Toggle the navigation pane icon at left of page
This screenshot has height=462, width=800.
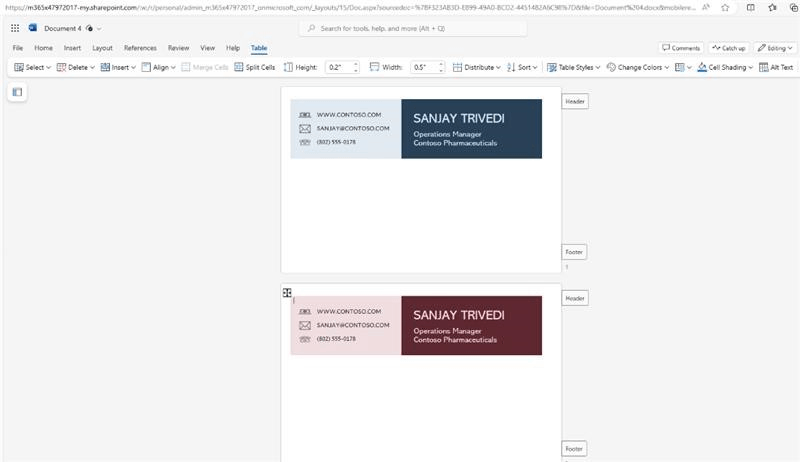(17, 92)
